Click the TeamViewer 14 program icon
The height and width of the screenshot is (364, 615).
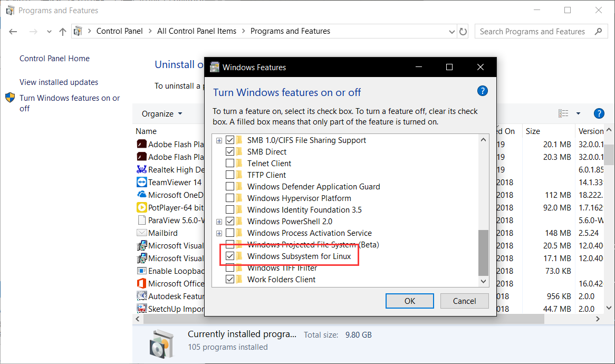(x=141, y=182)
